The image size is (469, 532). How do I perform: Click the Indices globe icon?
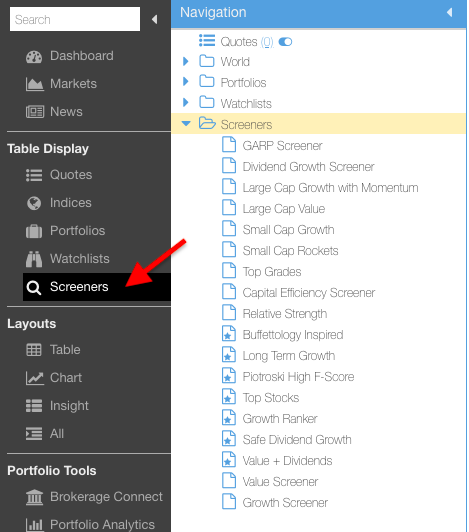34,203
